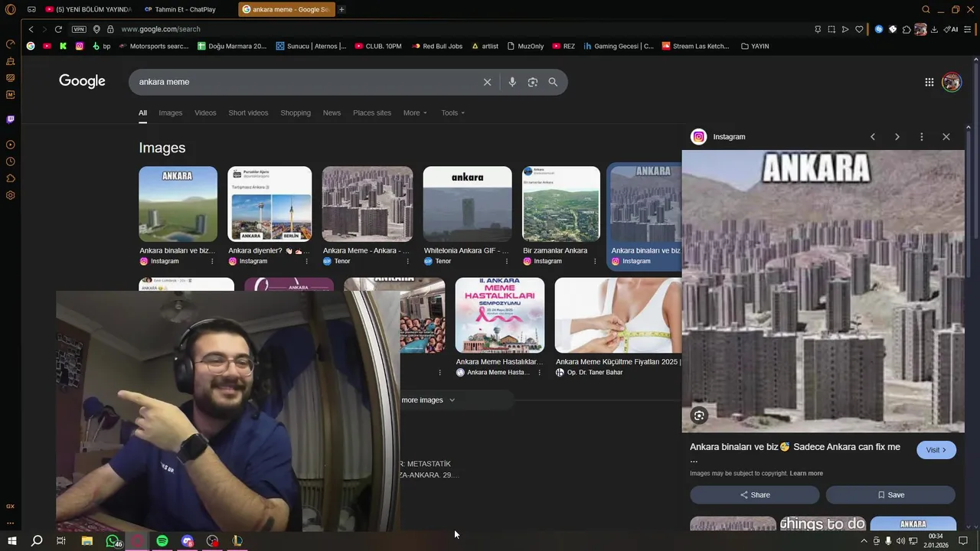Go back to the previous page

pos(31,29)
